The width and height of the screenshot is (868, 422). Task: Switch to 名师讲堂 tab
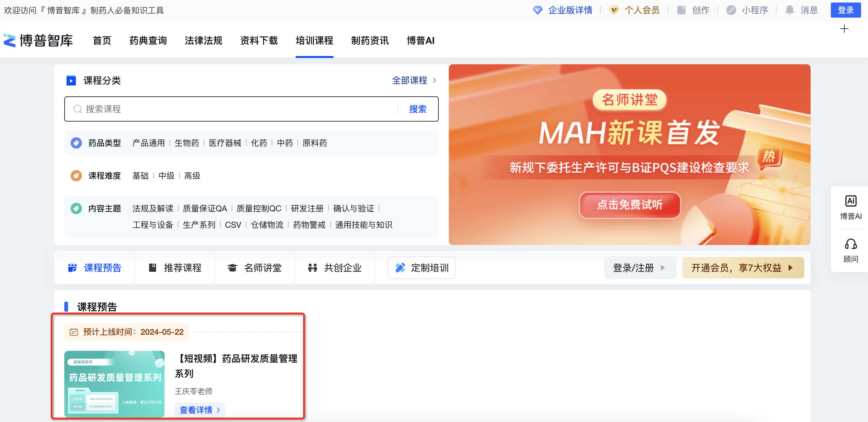255,268
